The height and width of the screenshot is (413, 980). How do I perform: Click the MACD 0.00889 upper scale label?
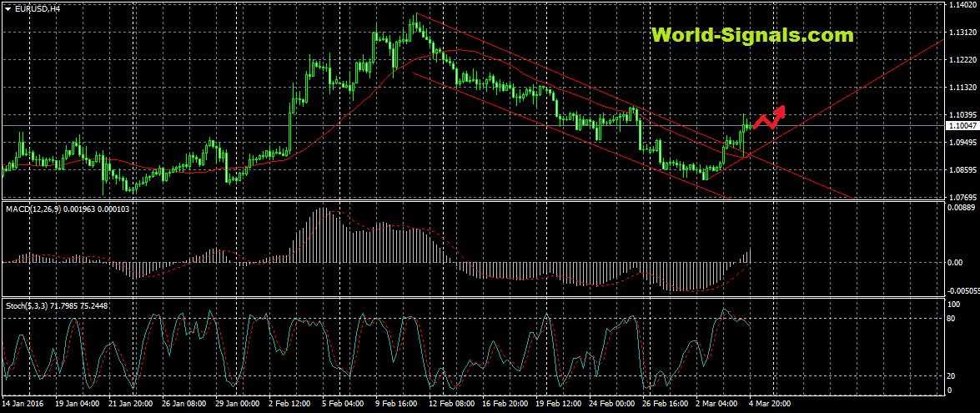[962, 207]
